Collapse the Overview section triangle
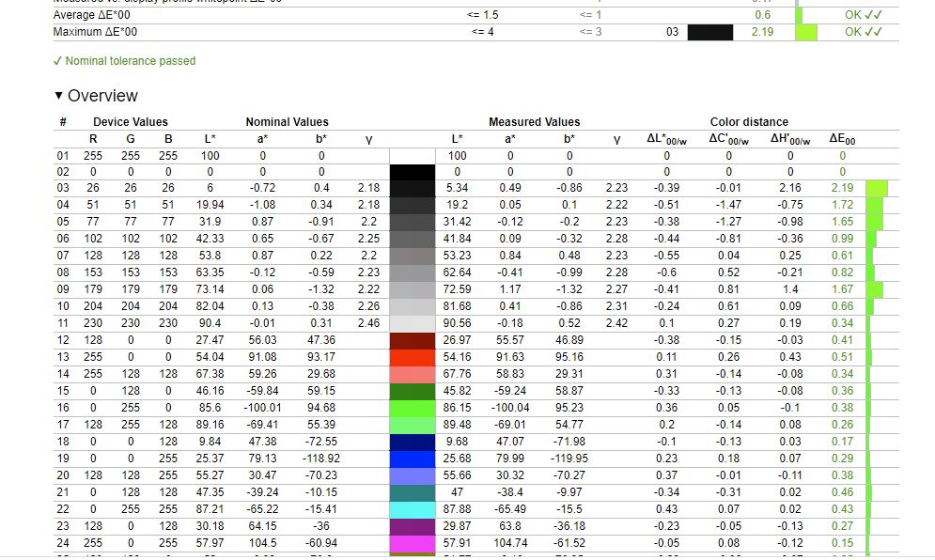The width and height of the screenshot is (935, 560). (x=59, y=96)
